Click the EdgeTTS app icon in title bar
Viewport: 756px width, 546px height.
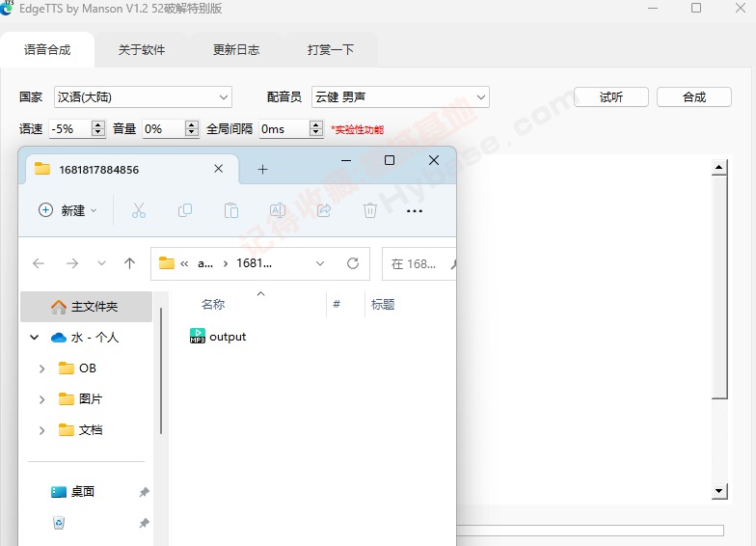pos(6,7)
